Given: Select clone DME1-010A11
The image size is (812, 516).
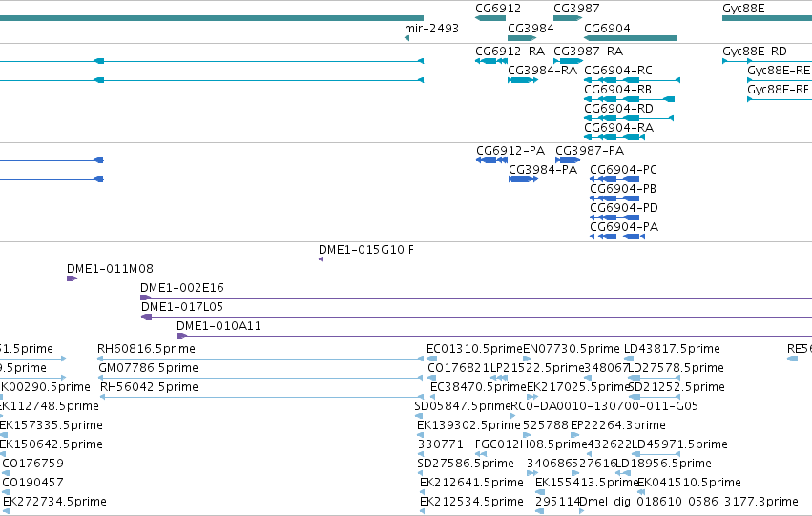Looking at the screenshot, I should pos(219,326).
